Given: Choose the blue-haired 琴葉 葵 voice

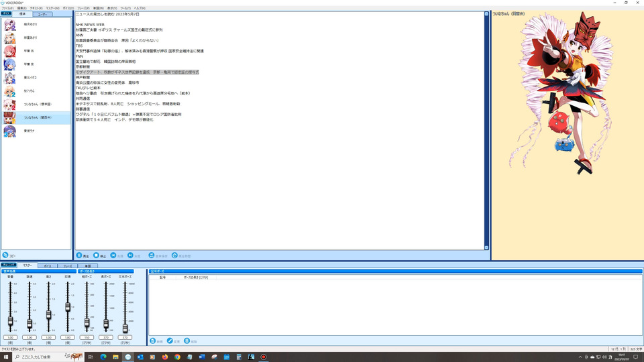Looking at the screenshot, I should (36, 64).
